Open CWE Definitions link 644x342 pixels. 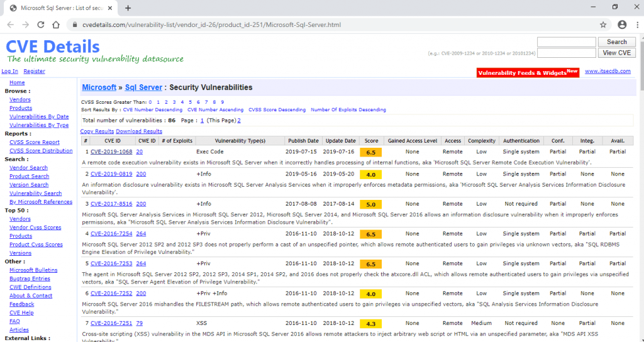[x=30, y=287]
